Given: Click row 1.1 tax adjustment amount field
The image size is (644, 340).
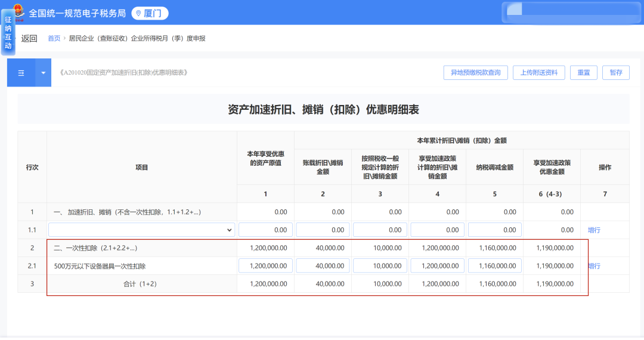Looking at the screenshot, I should [x=494, y=230].
